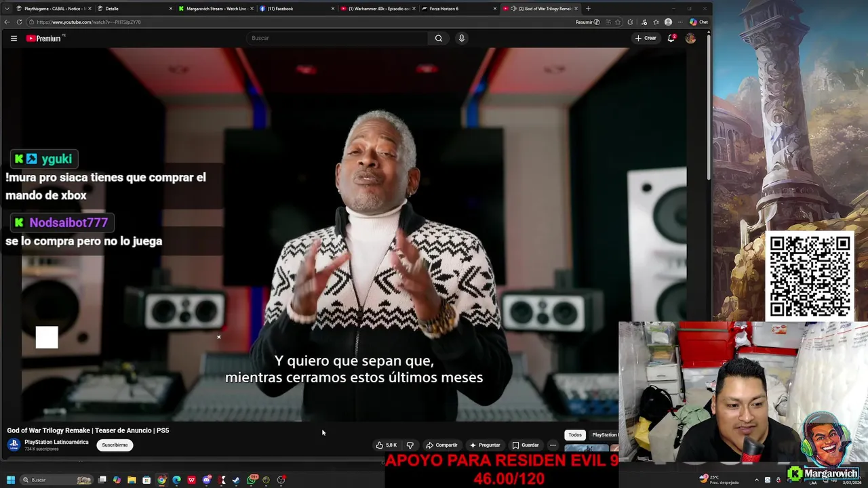Viewport: 868px width, 488px height.
Task: Open weather widget 25°C in the taskbar
Action: pos(719,479)
